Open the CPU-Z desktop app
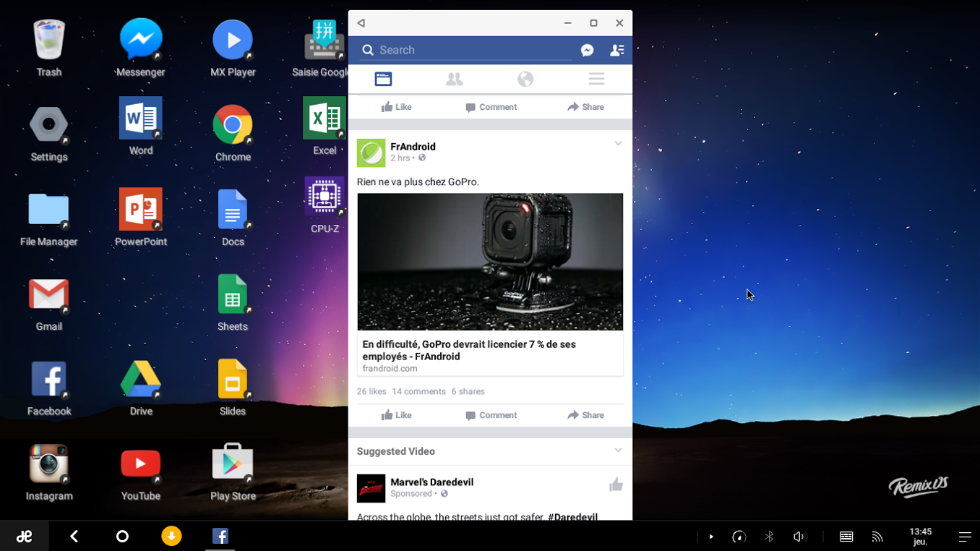Viewport: 980px width, 551px height. click(x=324, y=197)
